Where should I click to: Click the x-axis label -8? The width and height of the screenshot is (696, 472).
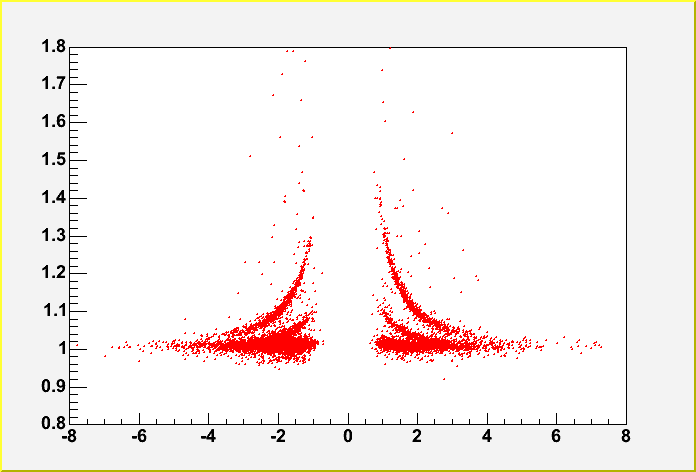click(x=68, y=436)
